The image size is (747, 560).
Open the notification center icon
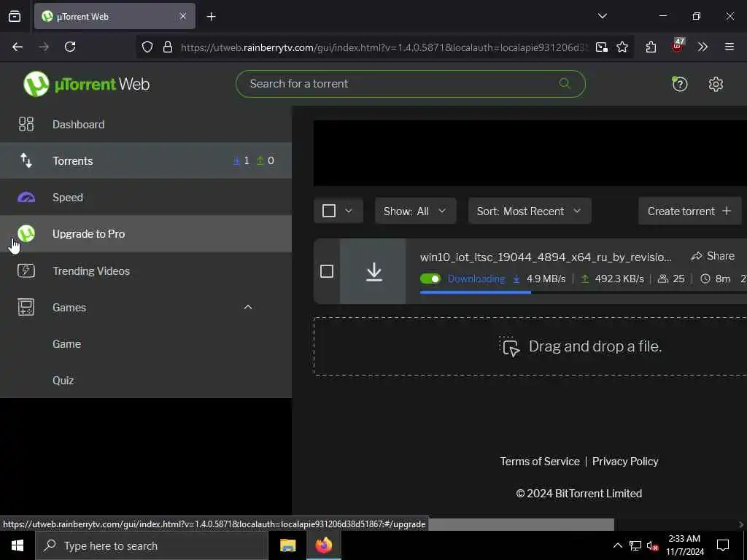pos(723,545)
